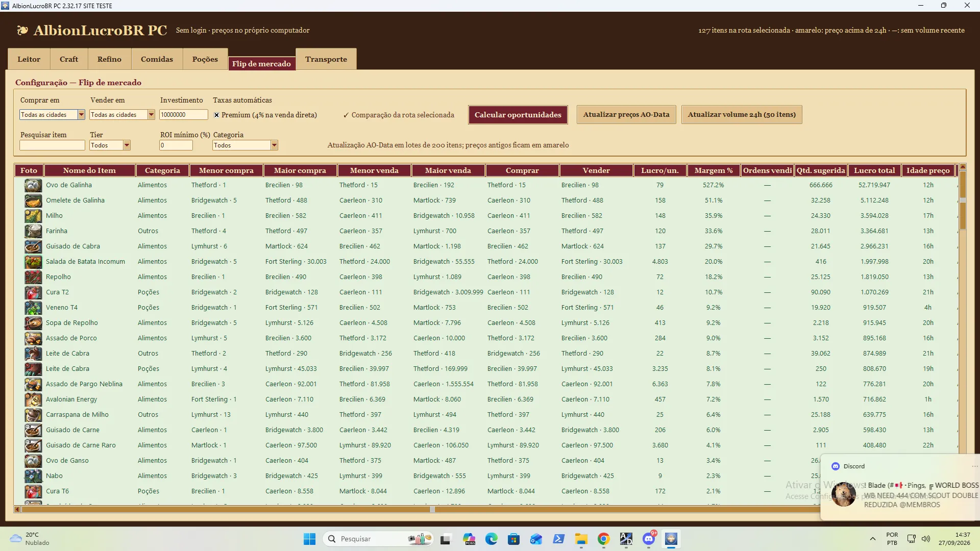
Task: Toggle the Premium 4% sale tax checkbox
Action: [216, 115]
